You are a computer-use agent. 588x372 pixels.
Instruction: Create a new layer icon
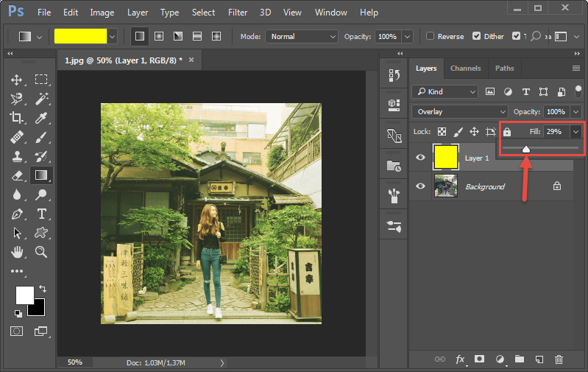539,359
